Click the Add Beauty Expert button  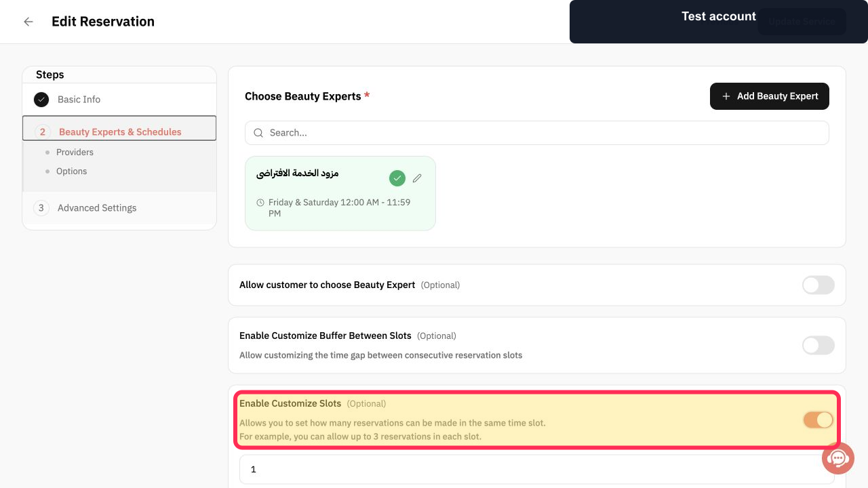(770, 96)
